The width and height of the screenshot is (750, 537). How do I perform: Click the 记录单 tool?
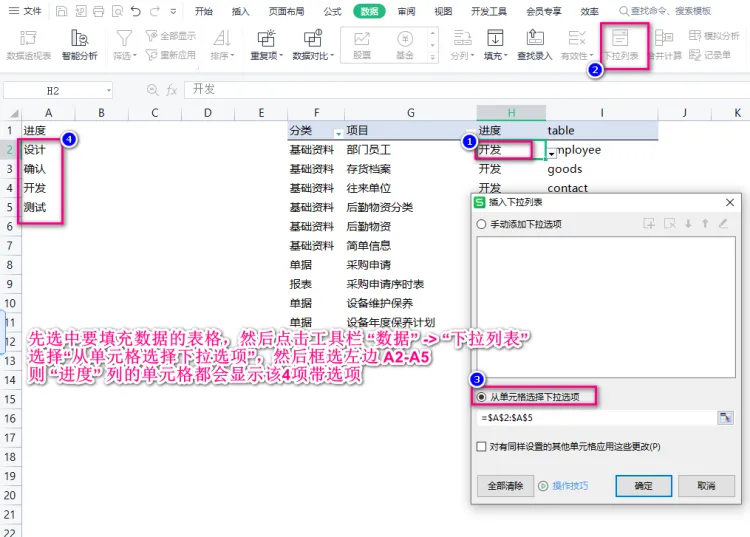(710, 55)
